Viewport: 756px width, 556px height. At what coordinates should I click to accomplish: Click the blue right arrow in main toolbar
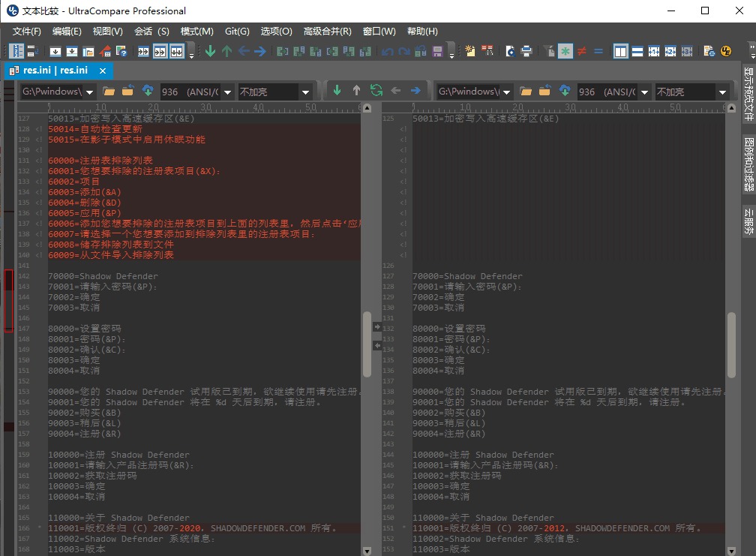pyautogui.click(x=260, y=50)
